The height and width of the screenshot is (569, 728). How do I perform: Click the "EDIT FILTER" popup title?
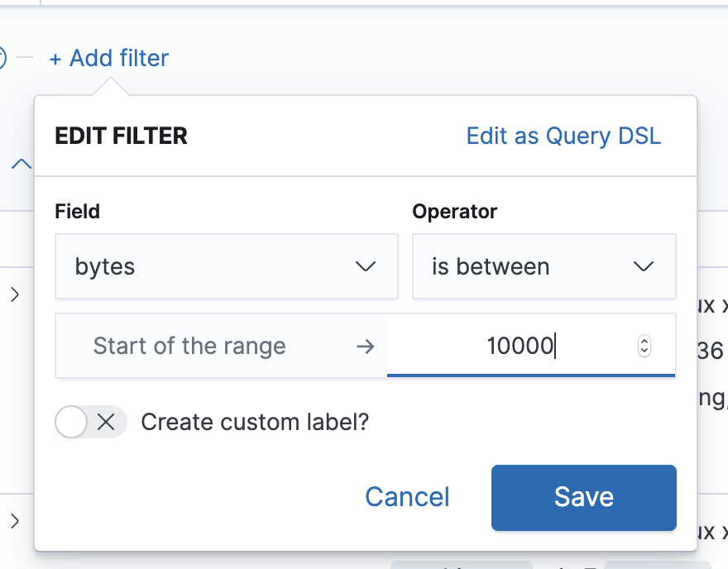coord(122,136)
